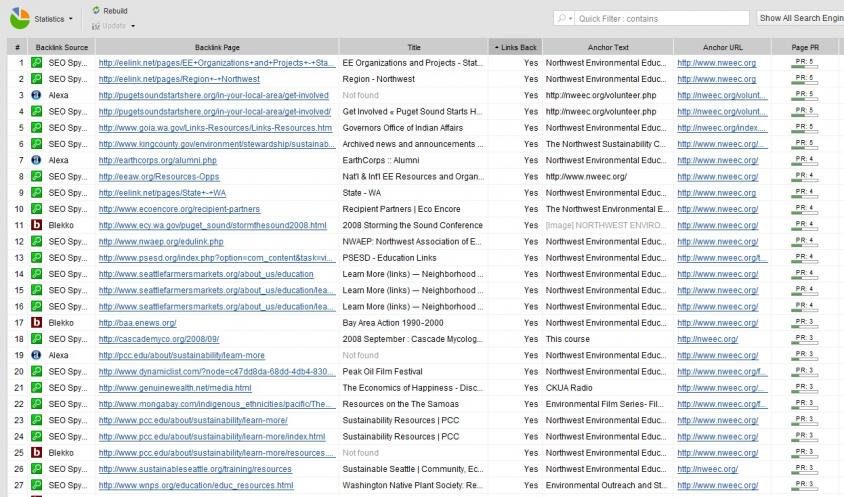Click the green Rebuild icon
Viewport: 844px width, 497px height.
[x=96, y=10]
